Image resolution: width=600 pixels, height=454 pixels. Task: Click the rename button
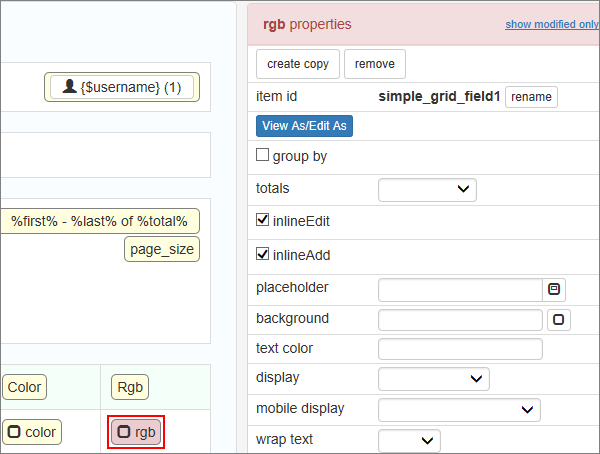coord(531,97)
